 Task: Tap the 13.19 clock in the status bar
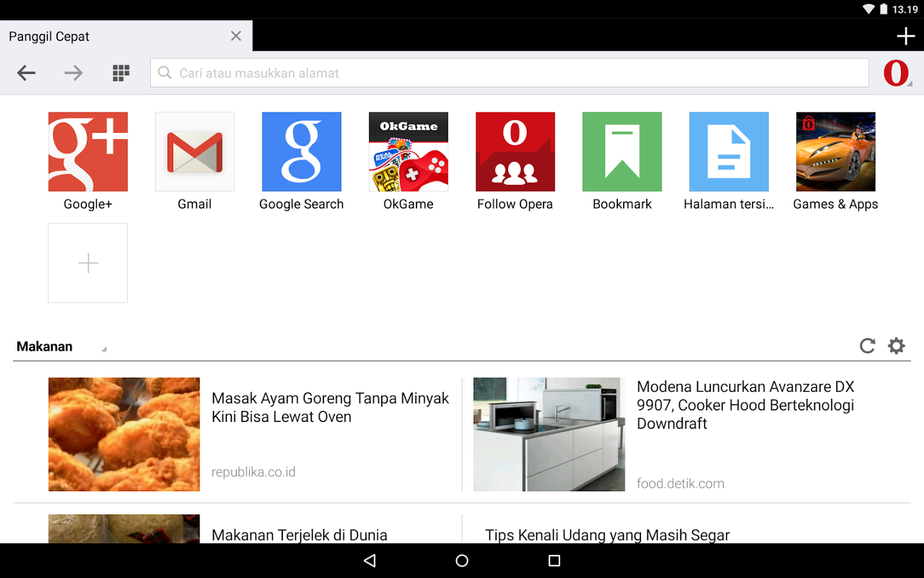905,9
